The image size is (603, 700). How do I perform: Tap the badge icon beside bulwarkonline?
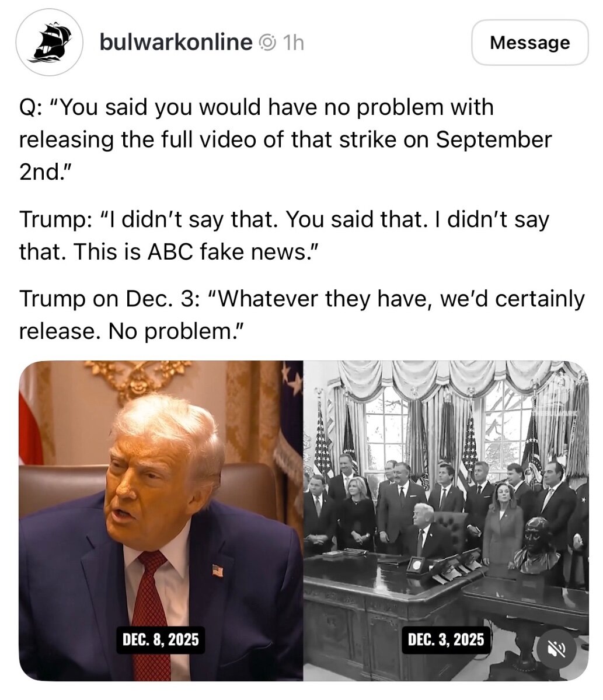coord(266,43)
